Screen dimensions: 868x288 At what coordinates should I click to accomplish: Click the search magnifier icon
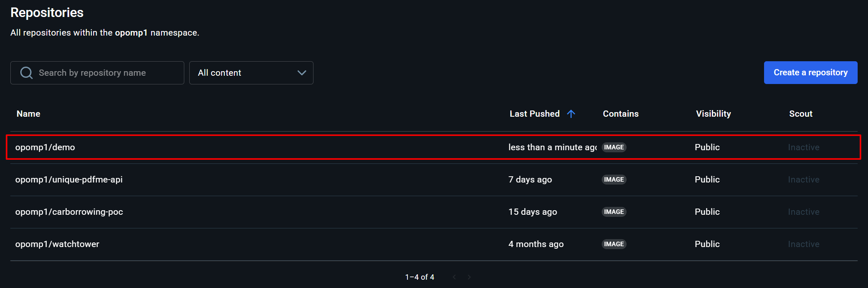click(27, 73)
